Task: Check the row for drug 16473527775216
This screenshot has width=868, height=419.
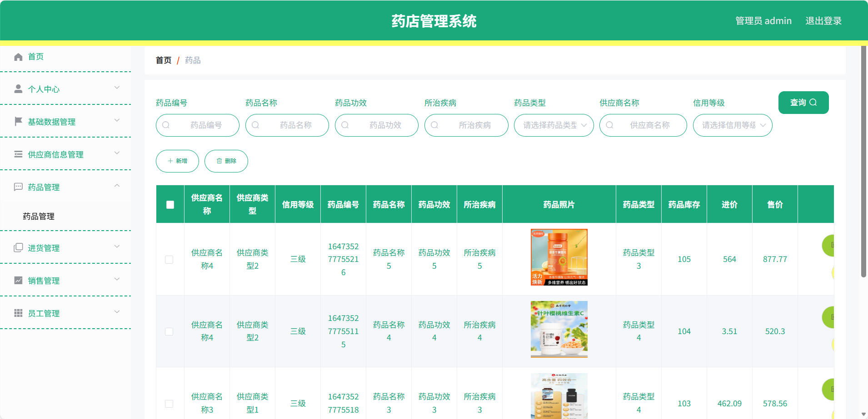Action: pos(169,260)
